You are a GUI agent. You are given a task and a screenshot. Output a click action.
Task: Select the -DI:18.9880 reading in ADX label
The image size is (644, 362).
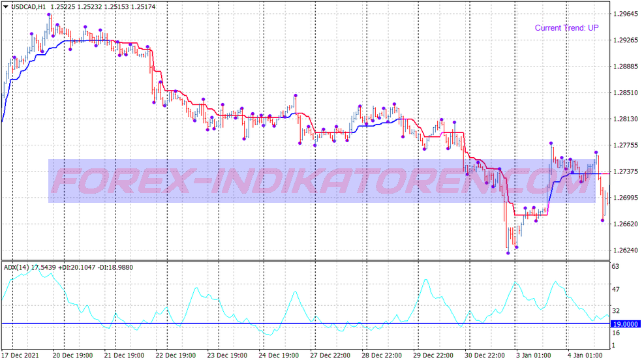tap(115, 267)
